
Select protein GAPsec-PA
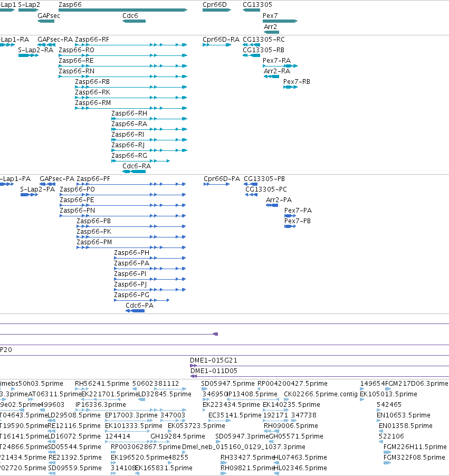pyautogui.click(x=57, y=179)
